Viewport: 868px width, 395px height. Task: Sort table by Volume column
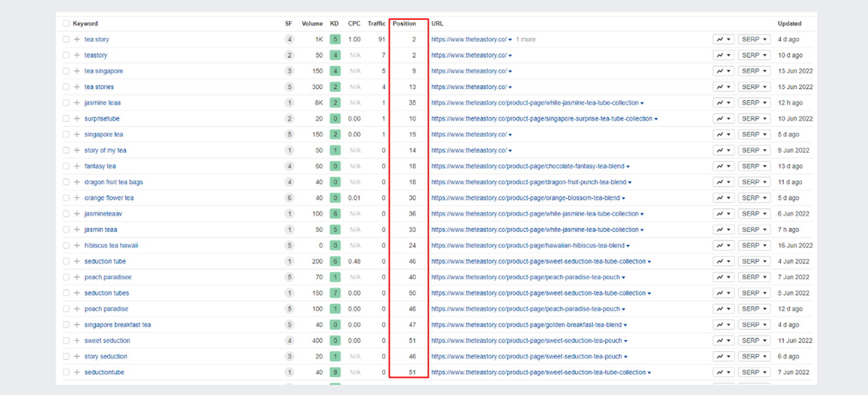(312, 23)
